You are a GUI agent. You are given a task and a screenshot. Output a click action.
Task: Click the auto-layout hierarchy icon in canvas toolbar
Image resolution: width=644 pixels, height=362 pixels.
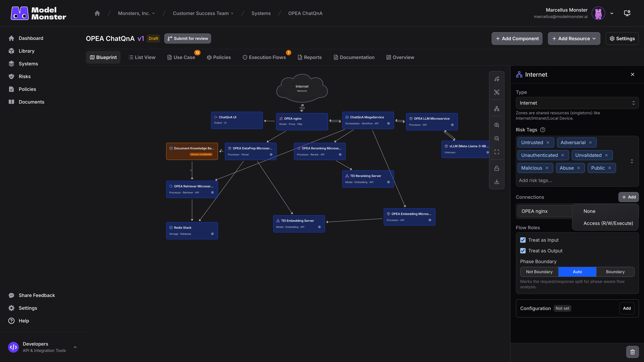[x=497, y=109]
